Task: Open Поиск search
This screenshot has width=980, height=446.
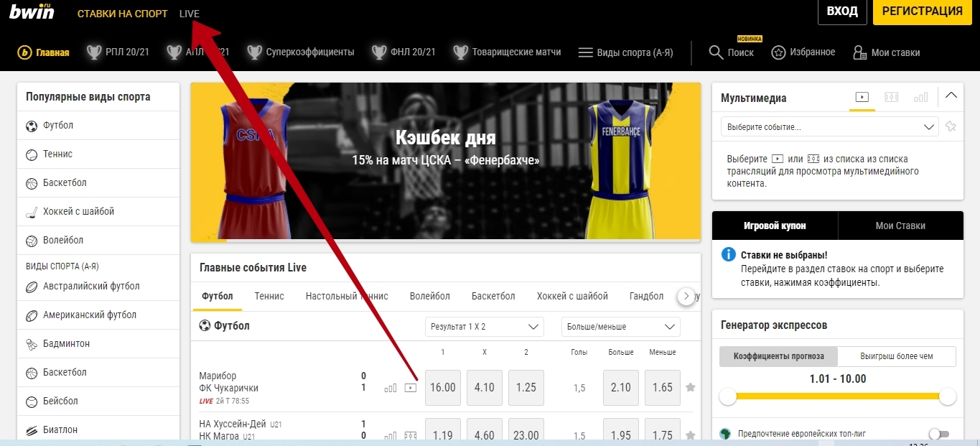Action: point(731,52)
